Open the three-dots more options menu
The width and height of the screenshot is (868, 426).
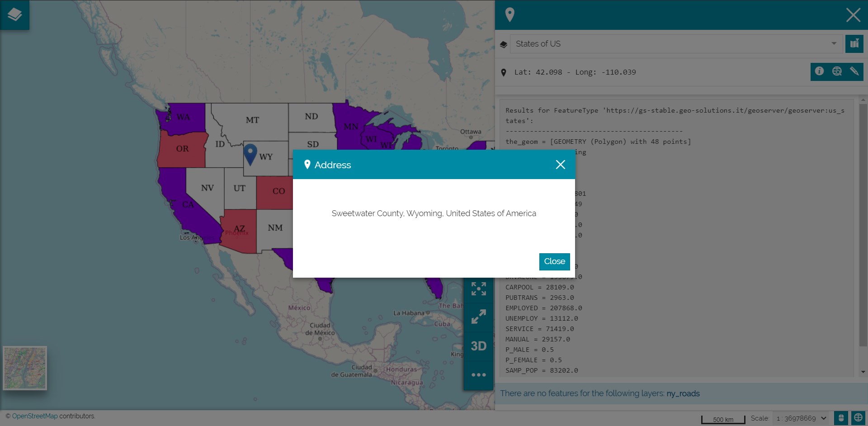478,375
